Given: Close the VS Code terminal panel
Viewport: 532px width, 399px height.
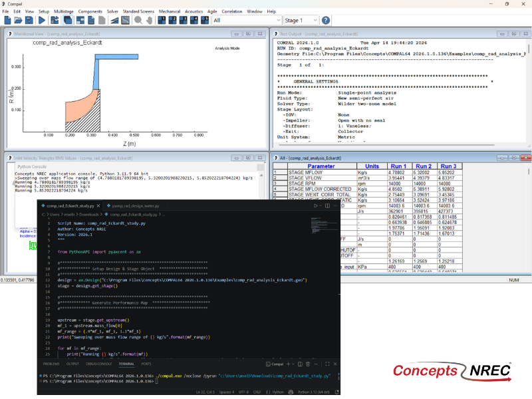Looking at the screenshot, I should point(335,364).
